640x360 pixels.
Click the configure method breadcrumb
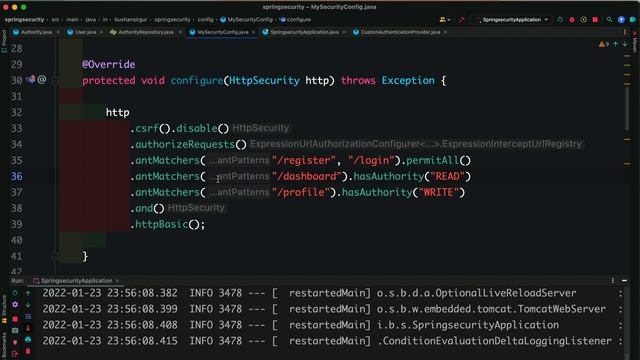click(295, 20)
